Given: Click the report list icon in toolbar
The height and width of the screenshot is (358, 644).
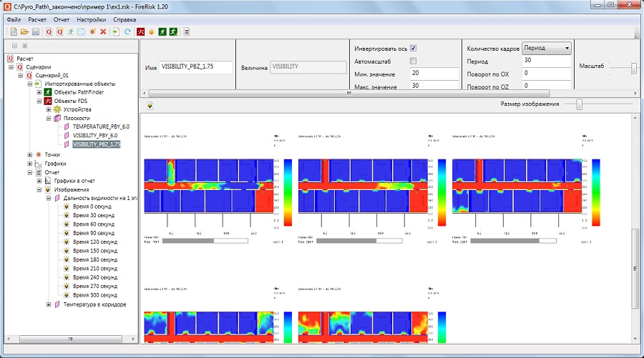Looking at the screenshot, I should click(x=187, y=31).
